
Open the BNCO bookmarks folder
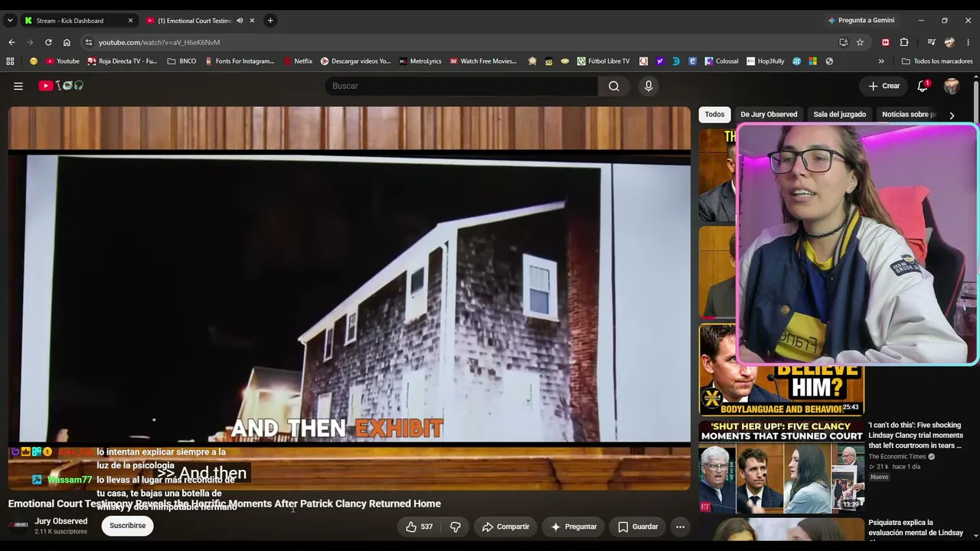click(x=181, y=61)
